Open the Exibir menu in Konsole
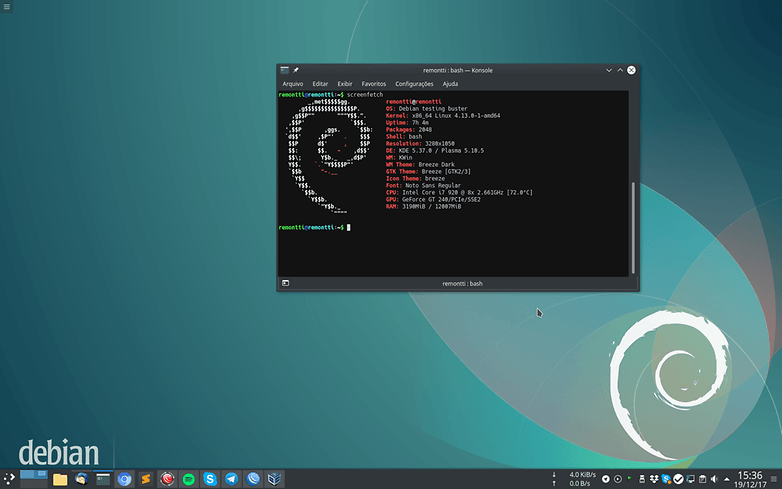Screen dimensions: 782x489 pos(345,84)
